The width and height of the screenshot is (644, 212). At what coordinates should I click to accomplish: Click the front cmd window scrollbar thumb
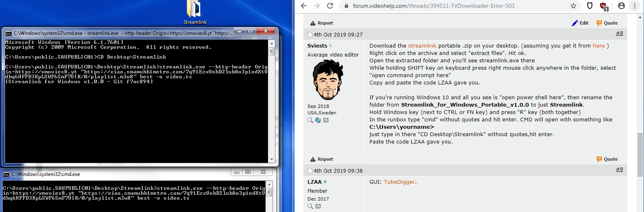pyautogui.click(x=271, y=51)
